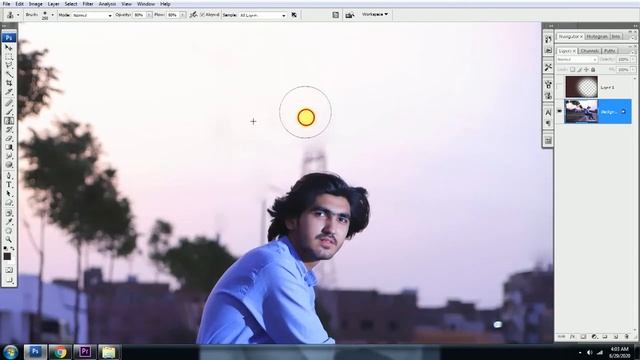Open the Sample dropdown showing All Layers
The height and width of the screenshot is (360, 640).
click(262, 15)
